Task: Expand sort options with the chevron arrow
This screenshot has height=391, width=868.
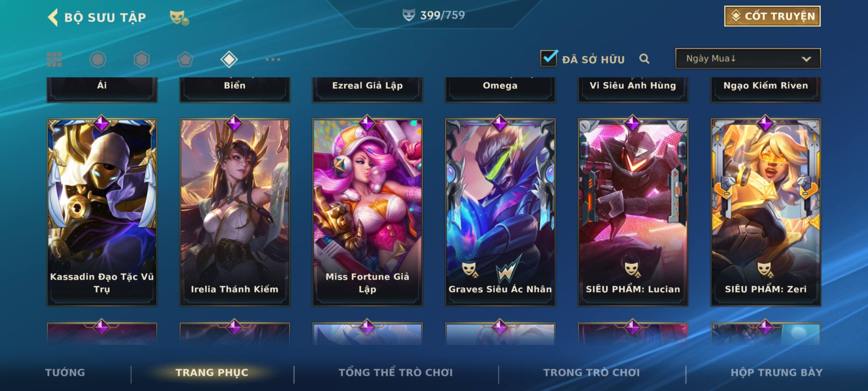Action: tap(806, 59)
